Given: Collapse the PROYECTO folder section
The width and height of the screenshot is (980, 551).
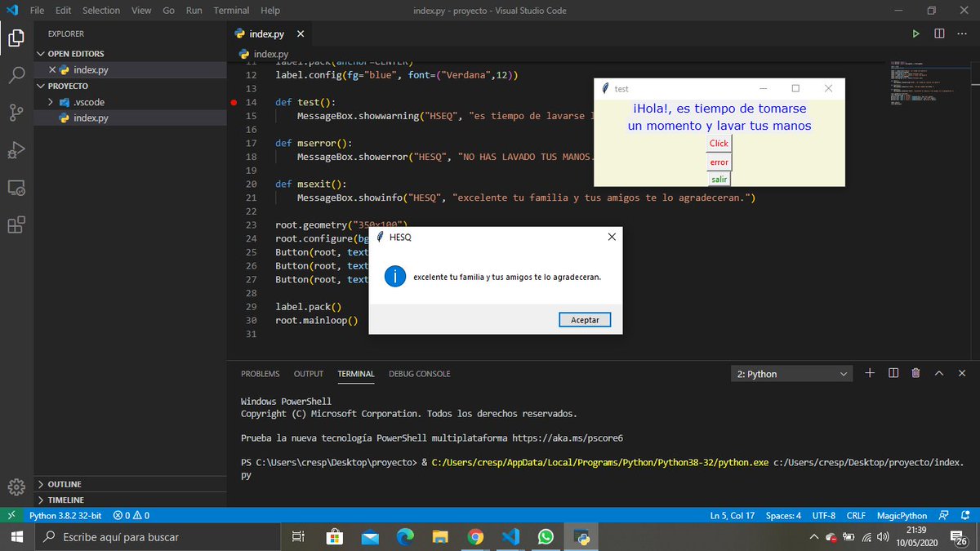Looking at the screenshot, I should (x=128, y=86).
